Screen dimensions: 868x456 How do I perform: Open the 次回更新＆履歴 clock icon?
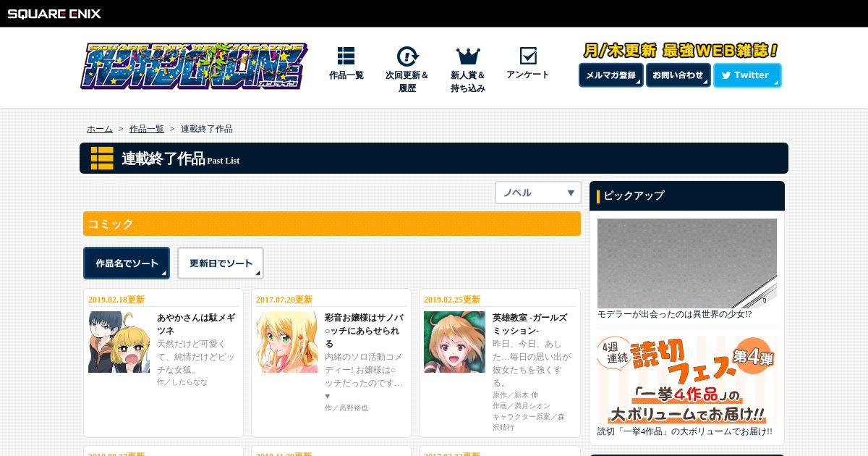pyautogui.click(x=407, y=56)
